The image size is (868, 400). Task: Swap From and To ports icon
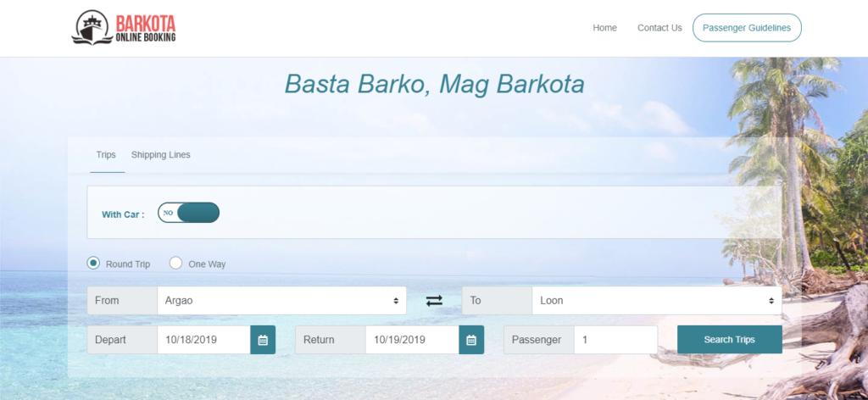pos(434,300)
